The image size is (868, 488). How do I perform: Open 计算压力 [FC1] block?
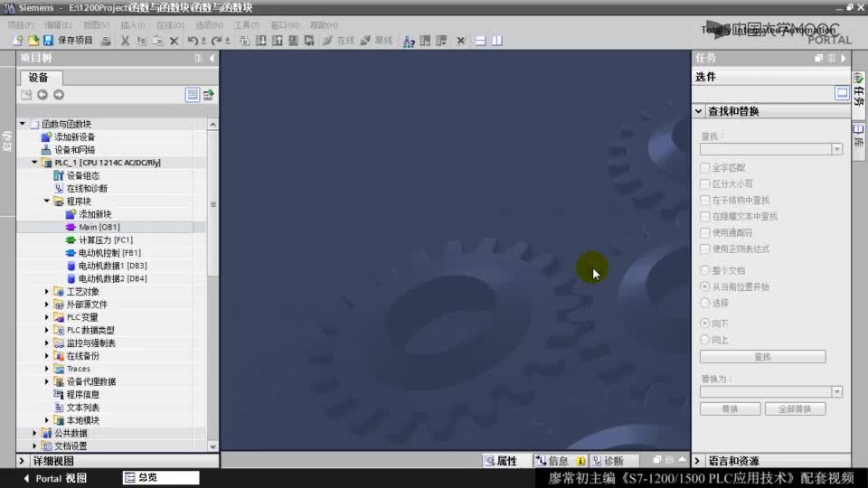[105, 240]
